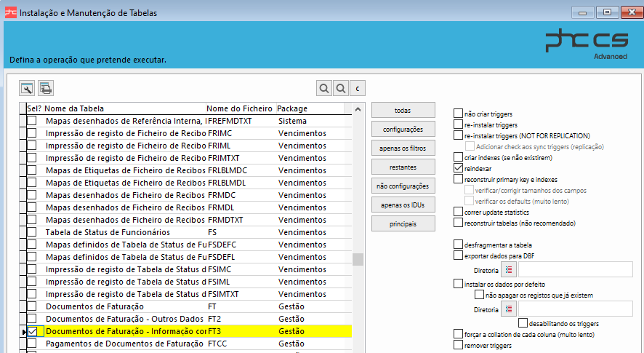Check 'instalar os dados por defeito'
644x353 pixels.
tap(459, 283)
